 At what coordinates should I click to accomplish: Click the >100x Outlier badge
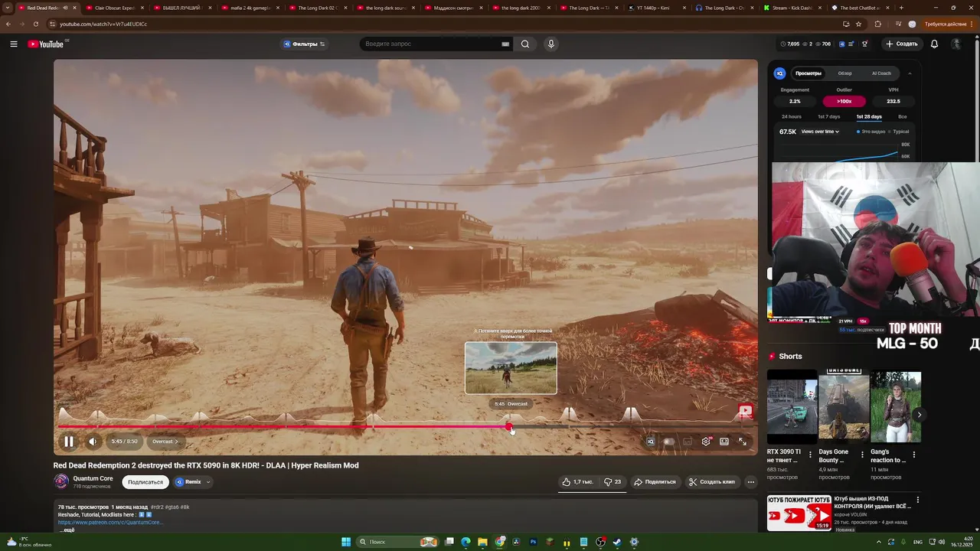[844, 101]
